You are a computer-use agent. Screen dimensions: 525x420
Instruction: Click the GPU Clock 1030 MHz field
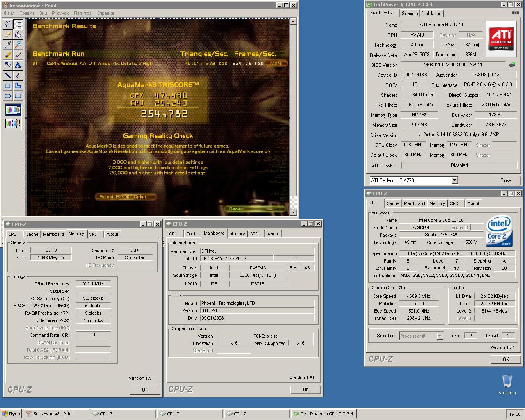coord(413,145)
